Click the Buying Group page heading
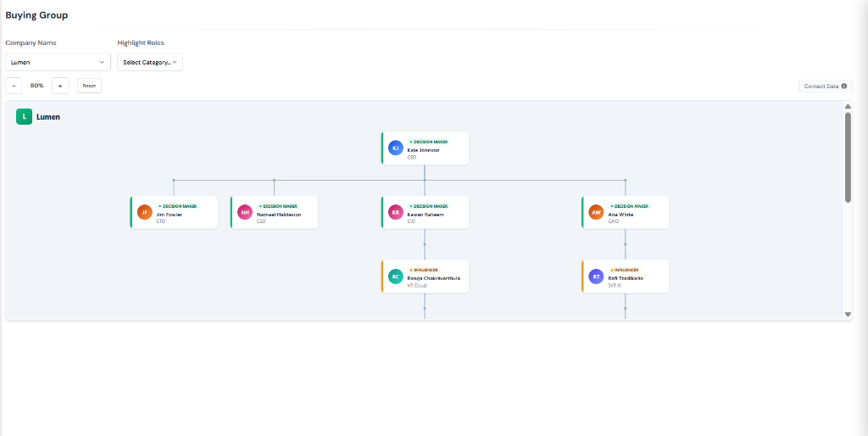The image size is (868, 436). (36, 15)
